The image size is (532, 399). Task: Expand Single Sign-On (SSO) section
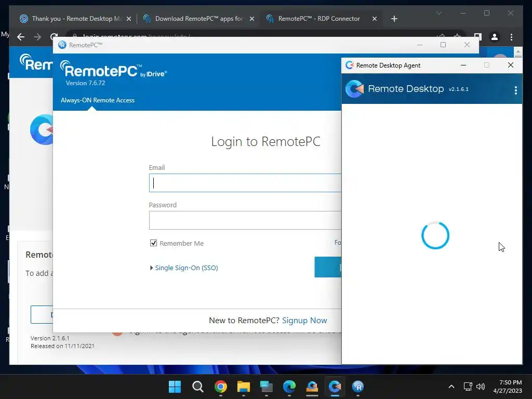click(184, 268)
